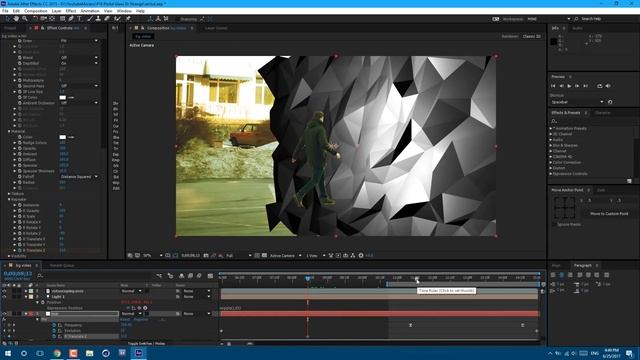Viewport: 640px width, 360px height.
Task: Select the Pen tool
Action: pos(71,19)
